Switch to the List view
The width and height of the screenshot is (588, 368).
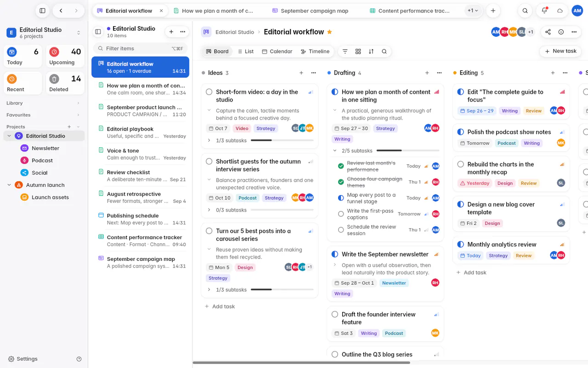click(x=245, y=52)
